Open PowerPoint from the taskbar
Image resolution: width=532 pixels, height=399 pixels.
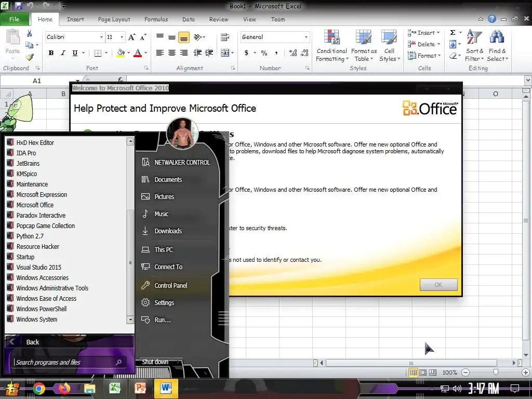coord(140,389)
